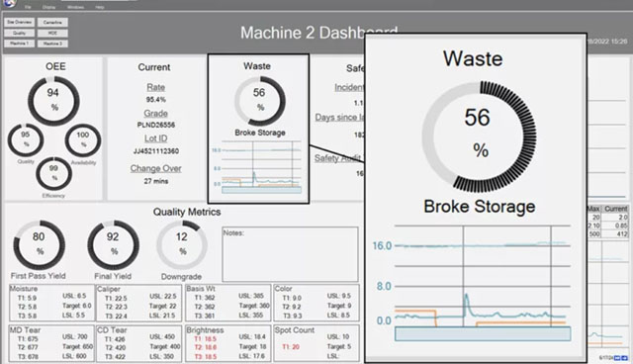Click the grade value PLND26556
633x364 pixels.
(156, 125)
